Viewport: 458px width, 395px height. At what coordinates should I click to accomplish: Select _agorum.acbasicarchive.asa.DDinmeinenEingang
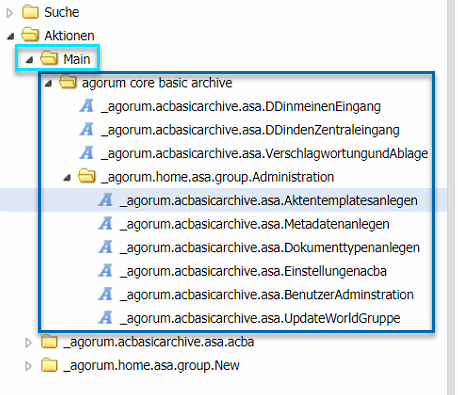coord(241,107)
